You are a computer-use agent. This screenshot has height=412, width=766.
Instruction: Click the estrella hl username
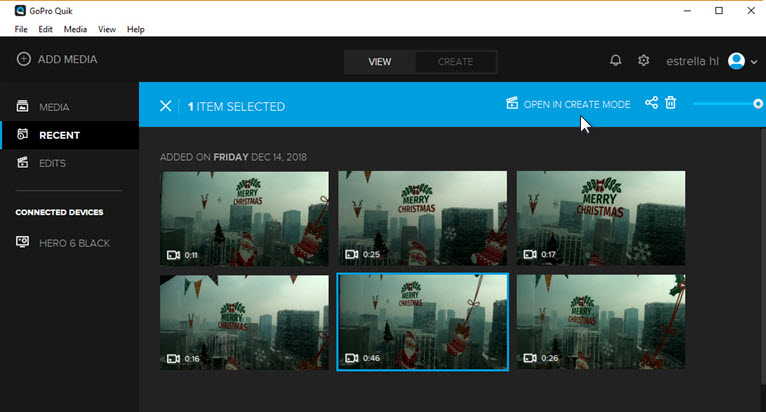click(692, 61)
